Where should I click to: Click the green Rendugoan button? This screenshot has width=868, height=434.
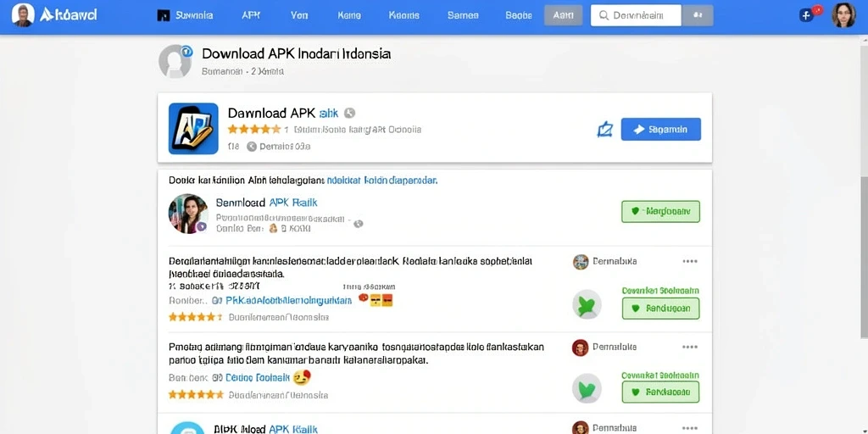click(x=660, y=309)
